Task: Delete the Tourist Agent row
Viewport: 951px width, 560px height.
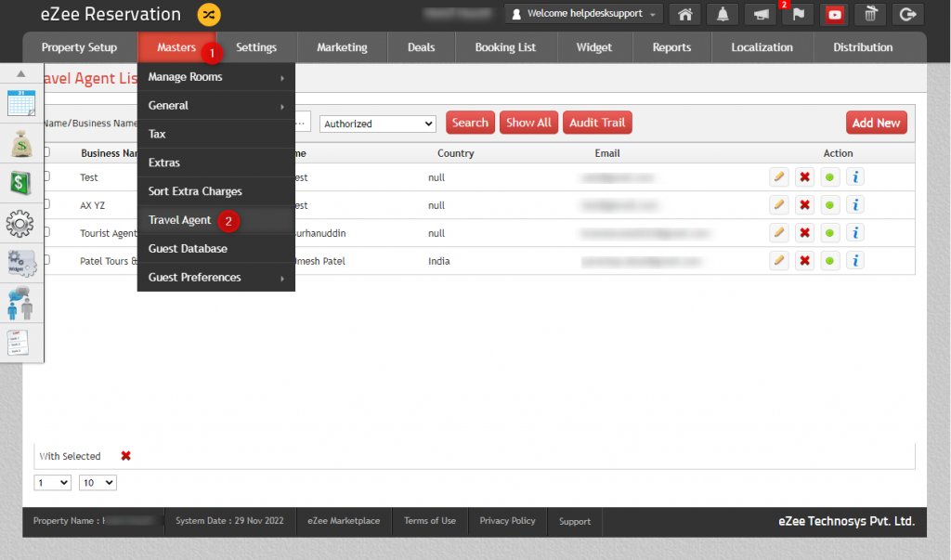Action: pos(804,233)
